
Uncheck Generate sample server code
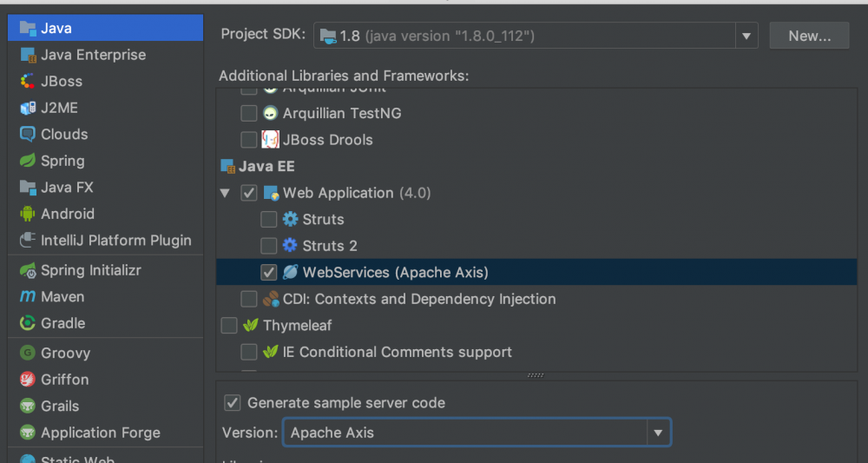pos(232,403)
